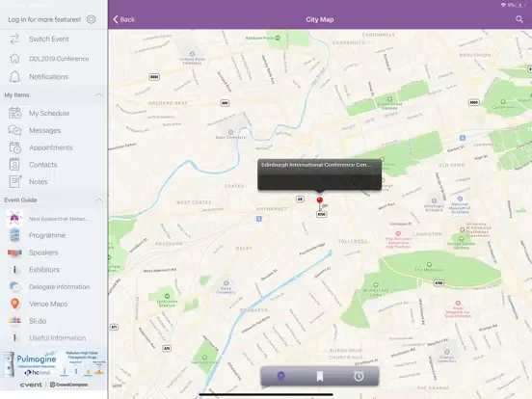Click the Venue Maps pin icon
This screenshot has height=399, width=532.
click(14, 304)
